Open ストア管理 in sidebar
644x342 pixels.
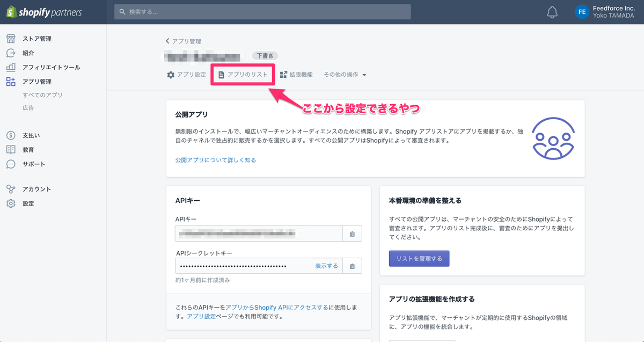coord(37,39)
